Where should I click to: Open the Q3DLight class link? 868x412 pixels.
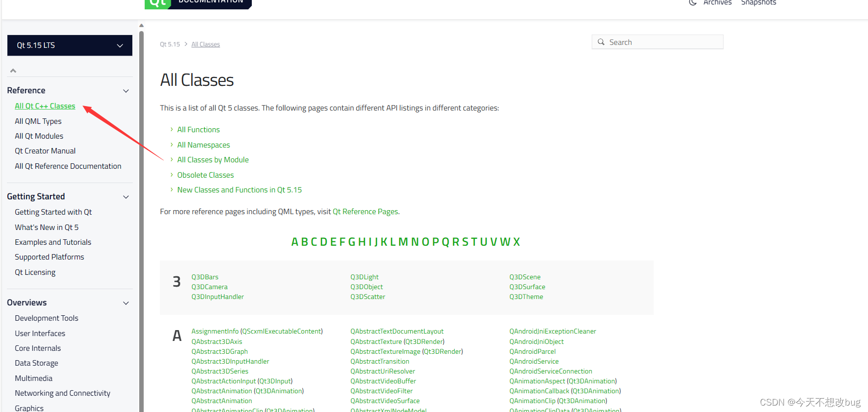pos(364,277)
